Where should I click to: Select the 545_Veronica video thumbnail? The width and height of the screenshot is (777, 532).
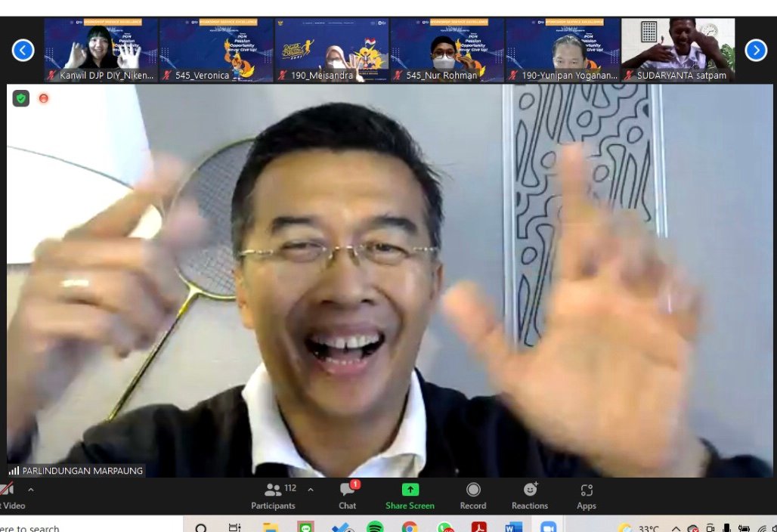216,50
